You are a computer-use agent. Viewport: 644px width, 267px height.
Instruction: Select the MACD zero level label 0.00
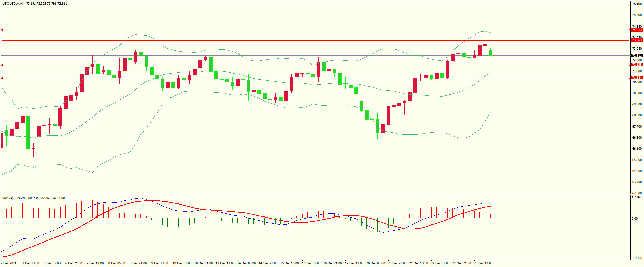click(x=635, y=219)
